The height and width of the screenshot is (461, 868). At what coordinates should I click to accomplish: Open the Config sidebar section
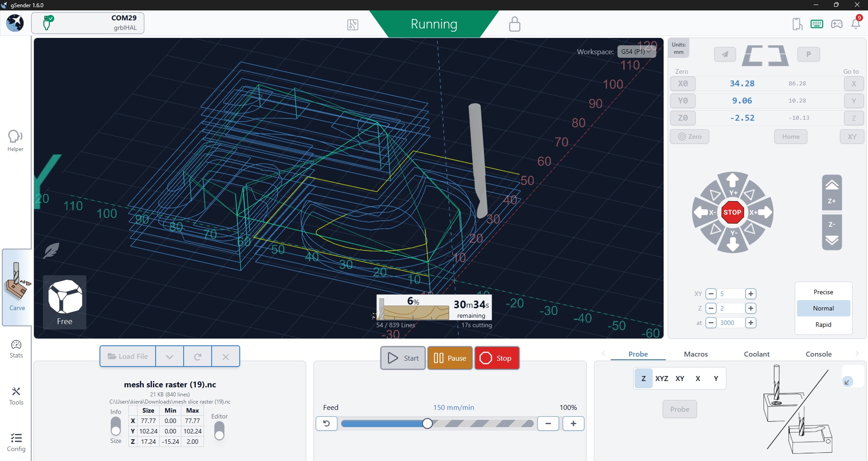coord(16,442)
